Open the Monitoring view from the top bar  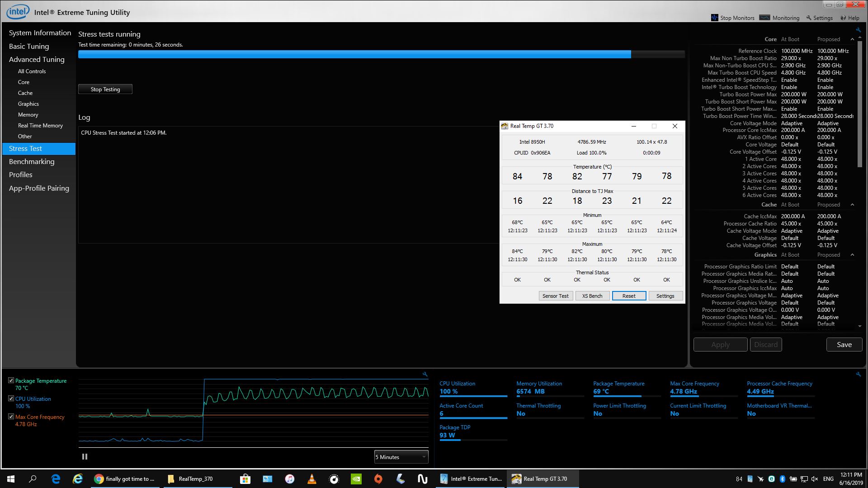[x=779, y=18]
